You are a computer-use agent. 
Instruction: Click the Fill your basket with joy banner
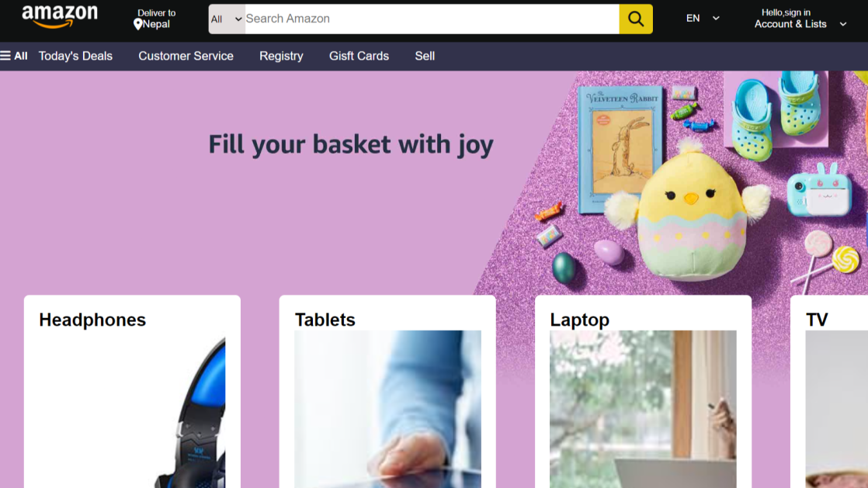351,145
